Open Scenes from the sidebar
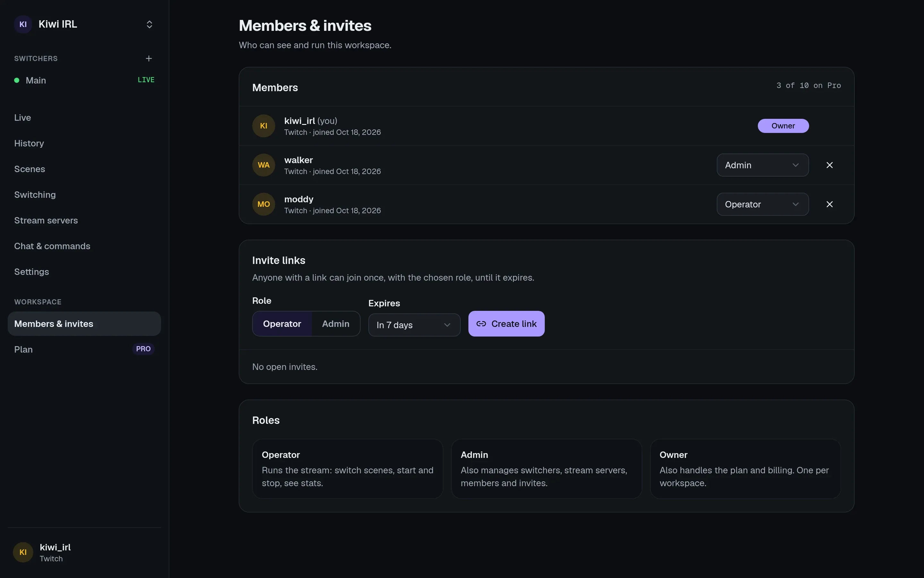The width and height of the screenshot is (924, 578). (84, 169)
